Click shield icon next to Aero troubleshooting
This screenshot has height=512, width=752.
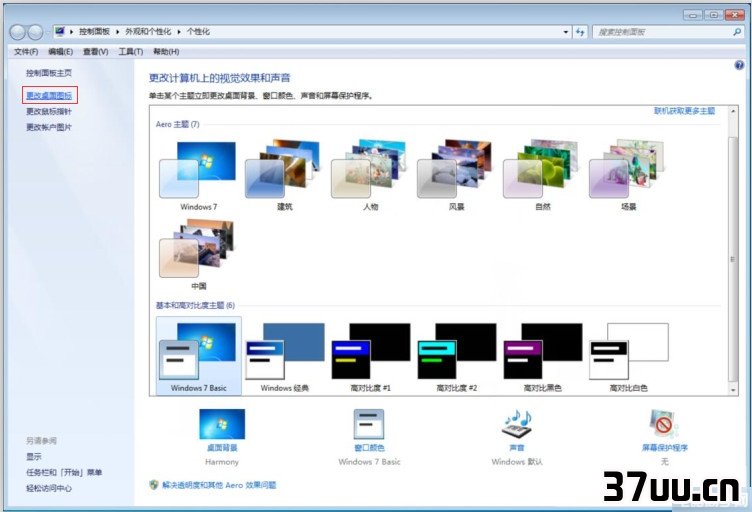[153, 485]
